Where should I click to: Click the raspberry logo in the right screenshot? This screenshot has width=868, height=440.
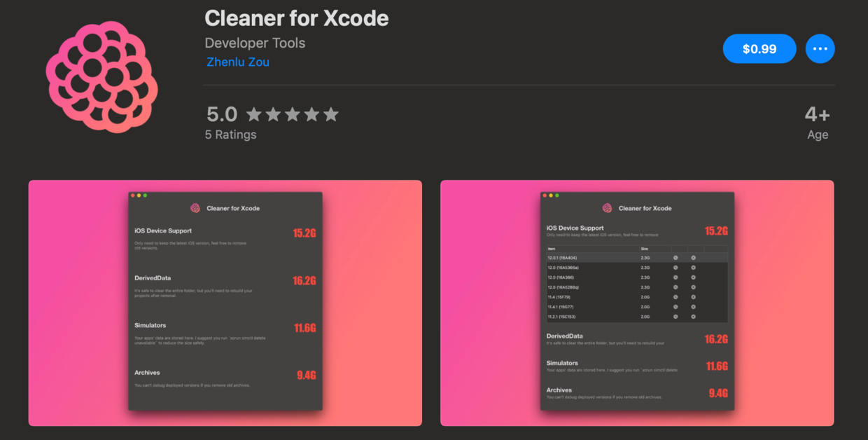point(607,208)
